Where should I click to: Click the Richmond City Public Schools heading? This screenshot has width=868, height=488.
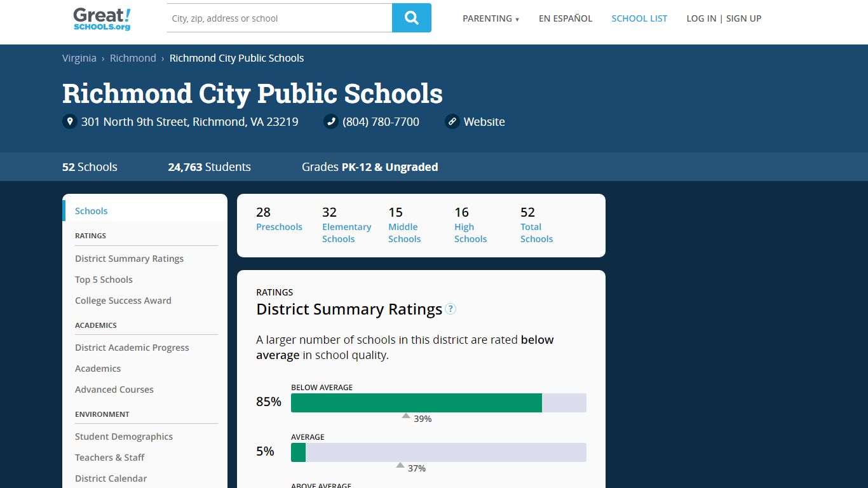(252, 93)
